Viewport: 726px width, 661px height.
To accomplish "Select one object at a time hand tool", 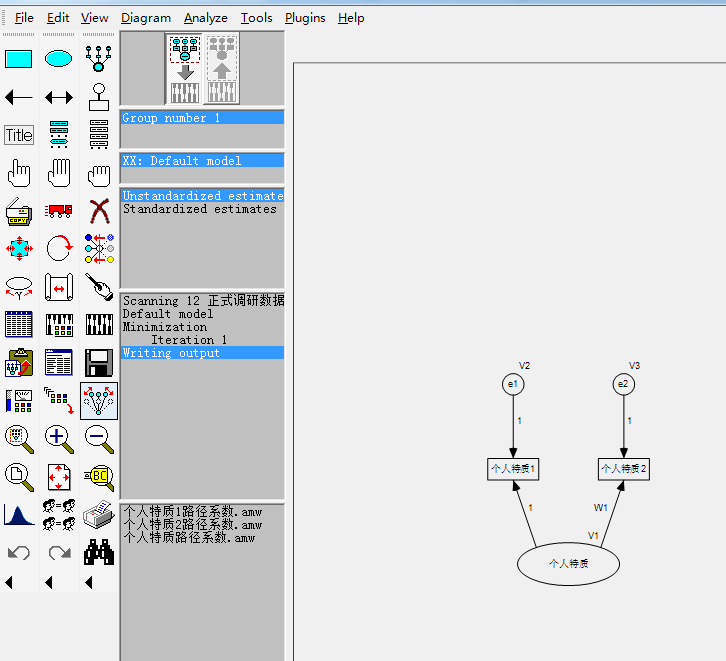I will (19, 173).
